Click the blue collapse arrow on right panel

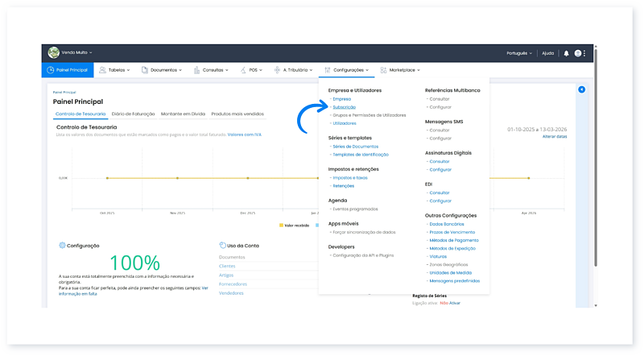click(x=582, y=89)
